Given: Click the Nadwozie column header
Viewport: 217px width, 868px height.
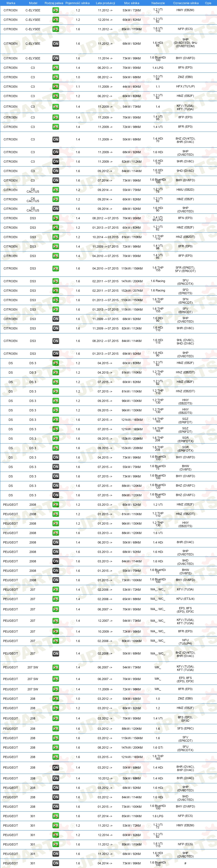Looking at the screenshot, I should [158, 3].
